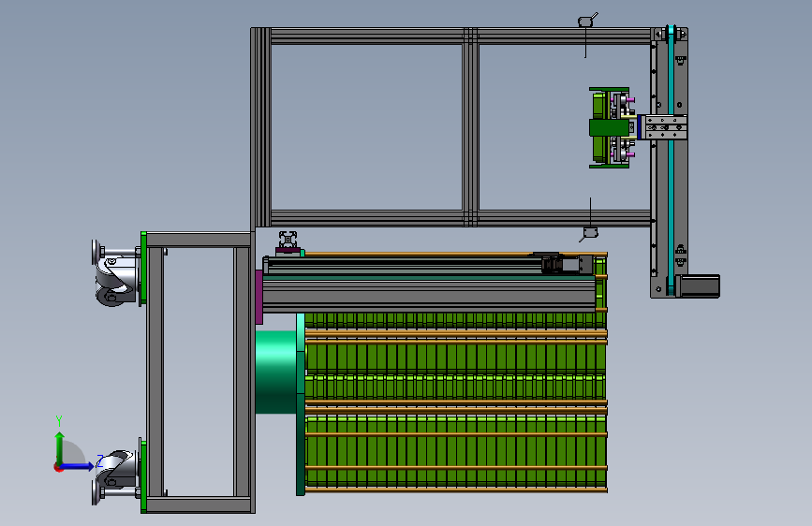
Task: Select the green Y axis arrow of the triad
Action: [60, 447]
